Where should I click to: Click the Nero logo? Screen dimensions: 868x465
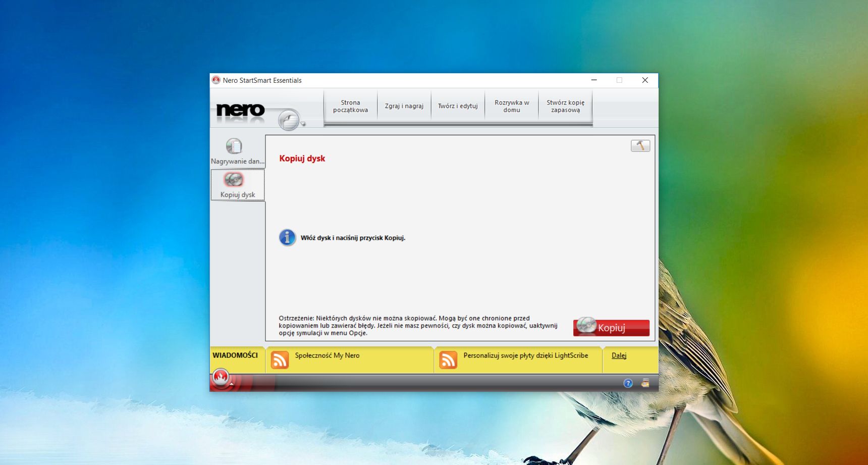(x=240, y=111)
